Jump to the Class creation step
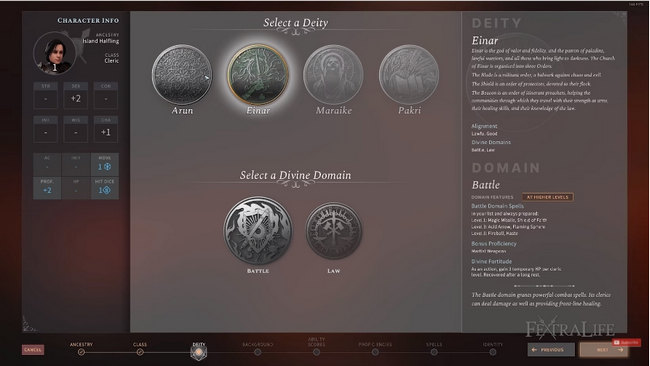This screenshot has width=650, height=366. click(x=140, y=352)
